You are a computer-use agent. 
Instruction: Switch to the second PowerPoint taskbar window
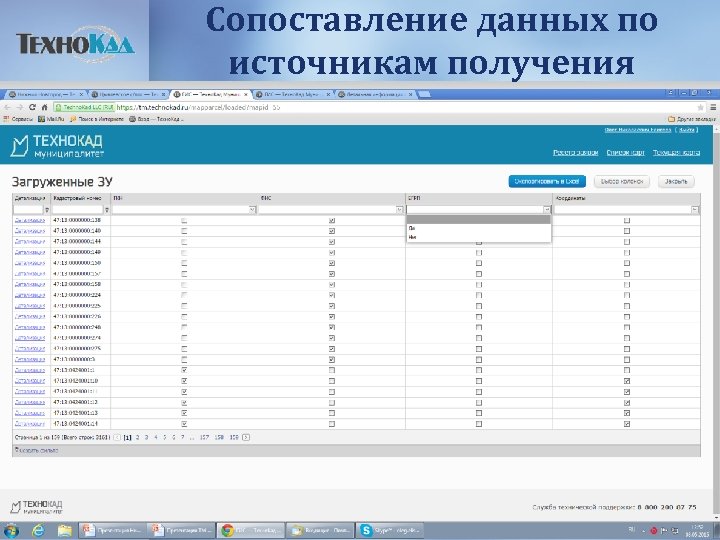tap(181, 530)
